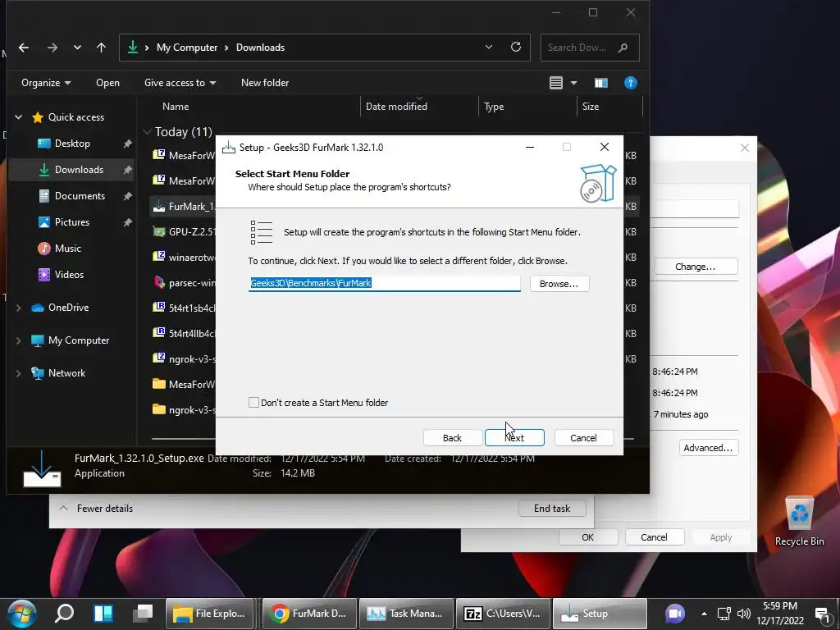Change the view layout icon
The width and height of the screenshot is (840, 630).
coord(556,83)
